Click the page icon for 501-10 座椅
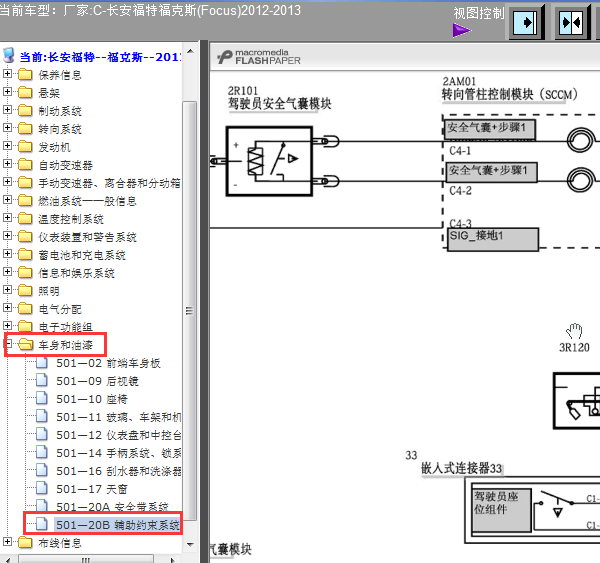This screenshot has width=600, height=563. point(42,398)
